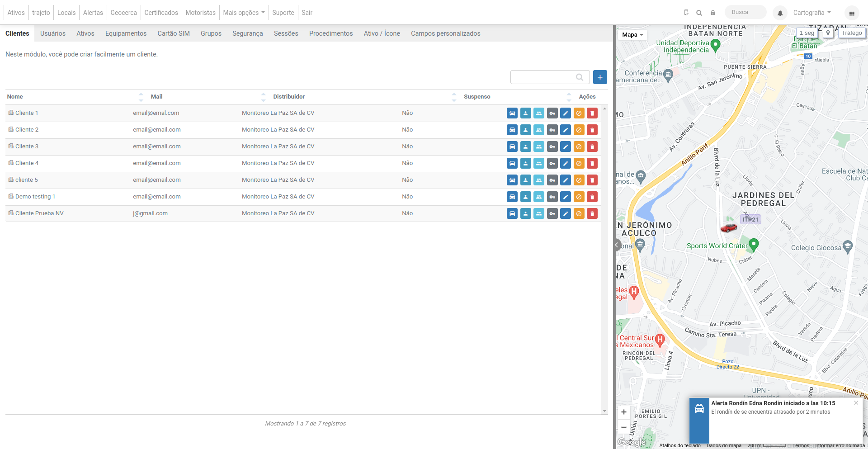
Task: Click the map location pin button
Action: (x=828, y=33)
